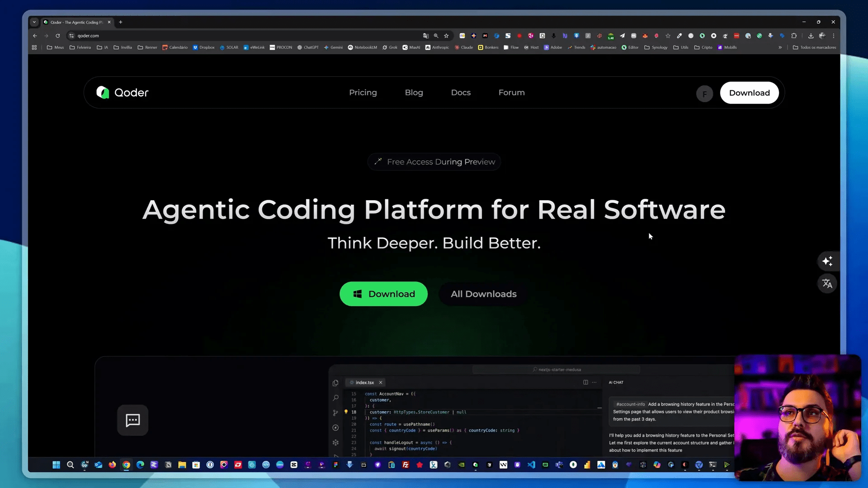This screenshot has width=868, height=488.
Task: Close the Qoder browser tab
Action: [x=109, y=22]
